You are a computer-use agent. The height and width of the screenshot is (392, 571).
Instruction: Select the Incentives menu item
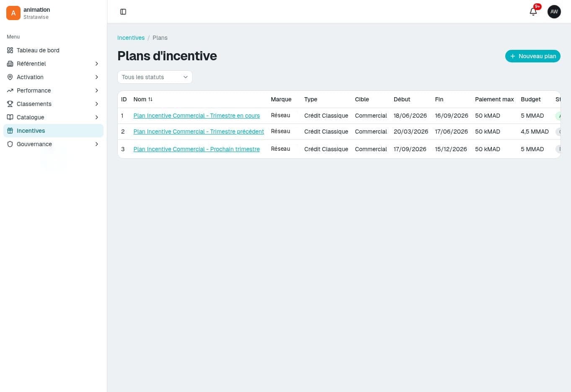54,131
